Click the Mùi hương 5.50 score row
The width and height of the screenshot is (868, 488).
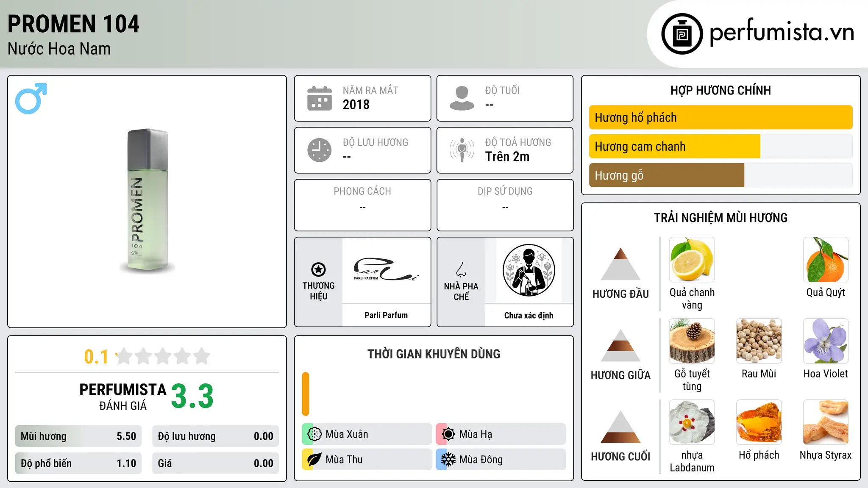click(78, 436)
